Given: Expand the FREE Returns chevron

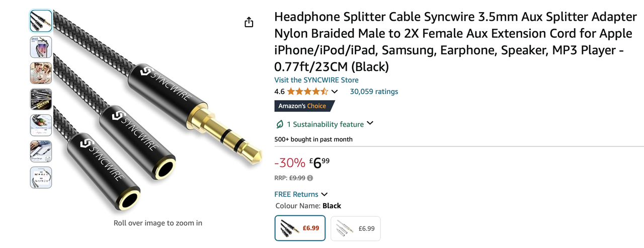Looking at the screenshot, I should pos(325,194).
